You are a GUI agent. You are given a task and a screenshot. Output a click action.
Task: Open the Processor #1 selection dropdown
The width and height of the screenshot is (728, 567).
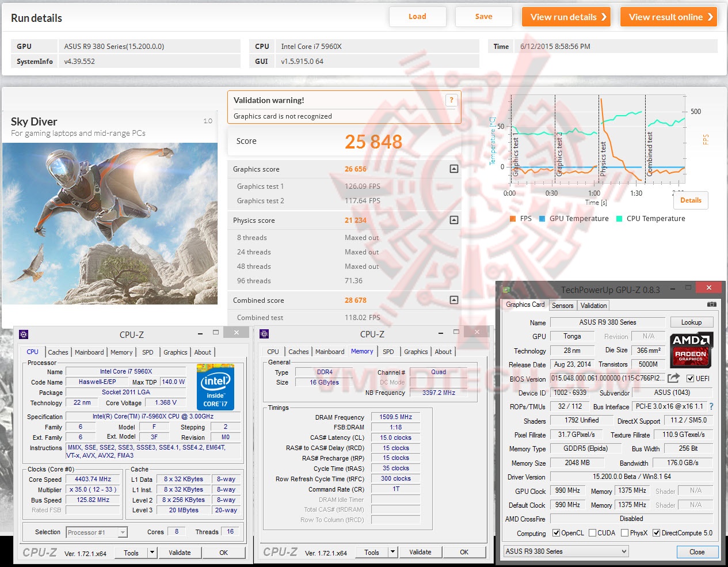pyautogui.click(x=96, y=532)
